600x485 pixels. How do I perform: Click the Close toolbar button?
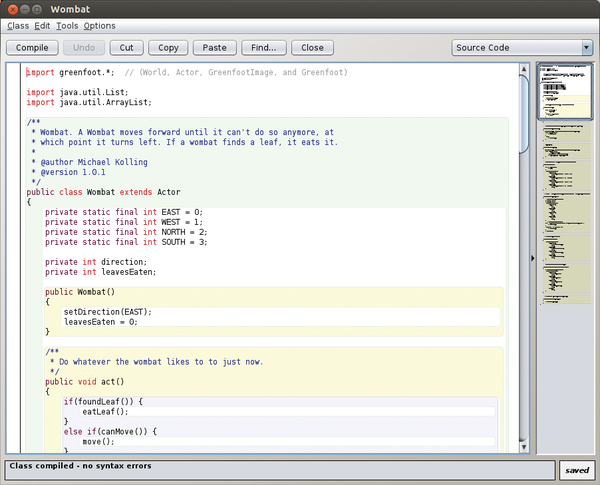(x=312, y=48)
